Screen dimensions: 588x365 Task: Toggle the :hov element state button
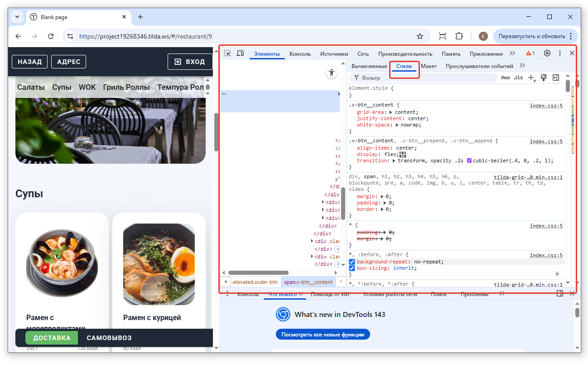(x=505, y=78)
